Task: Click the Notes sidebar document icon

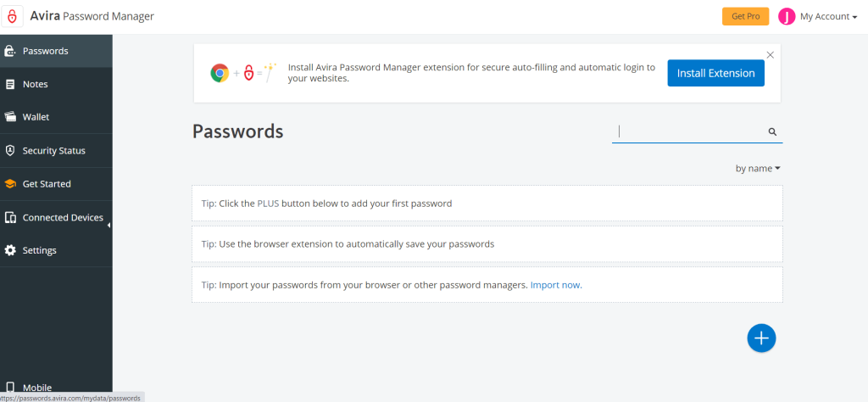Action: pyautogui.click(x=9, y=84)
